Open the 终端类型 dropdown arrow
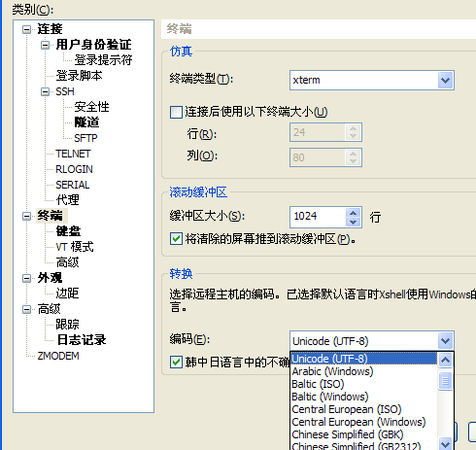This screenshot has width=476, height=450. coord(446,80)
